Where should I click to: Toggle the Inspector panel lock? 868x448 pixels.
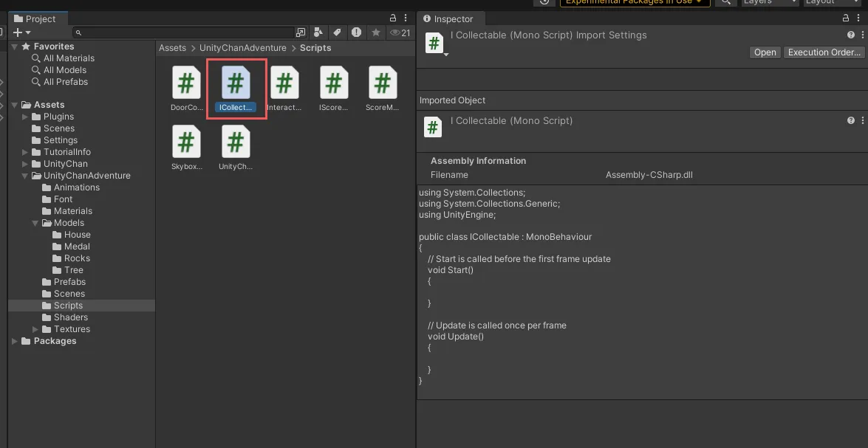click(847, 18)
